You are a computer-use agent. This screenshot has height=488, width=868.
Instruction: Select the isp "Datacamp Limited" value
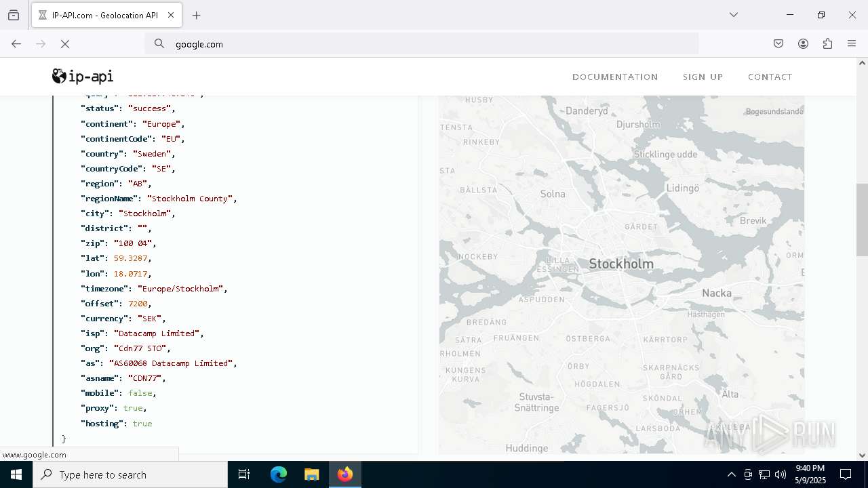coord(157,333)
